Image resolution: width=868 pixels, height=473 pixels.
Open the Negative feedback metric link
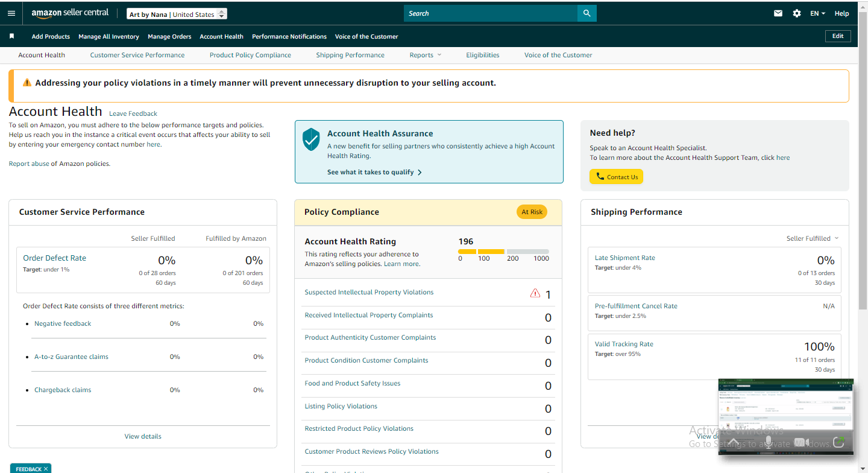point(63,323)
